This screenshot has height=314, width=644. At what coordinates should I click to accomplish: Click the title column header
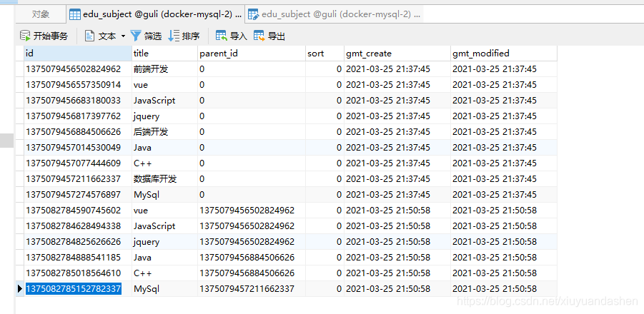coord(164,54)
